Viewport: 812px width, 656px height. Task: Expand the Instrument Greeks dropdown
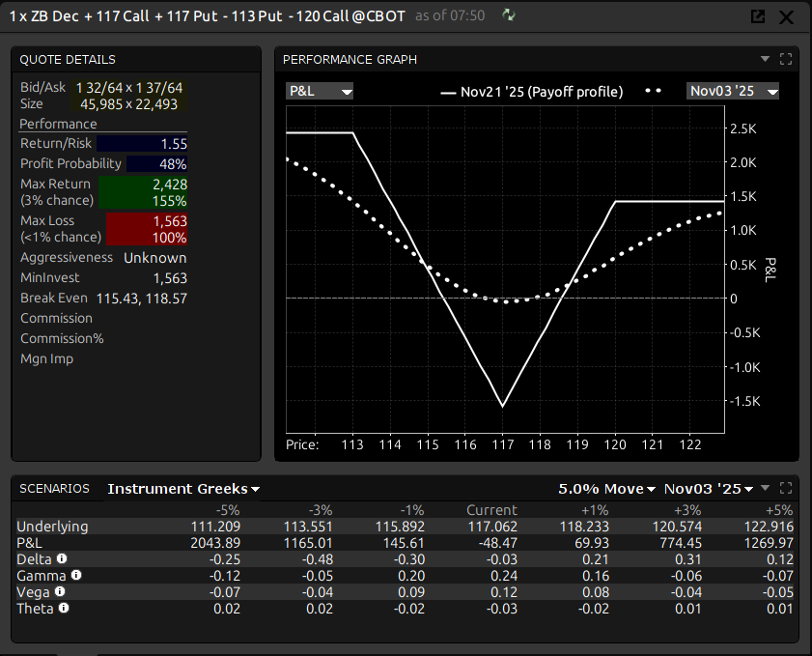point(183,489)
